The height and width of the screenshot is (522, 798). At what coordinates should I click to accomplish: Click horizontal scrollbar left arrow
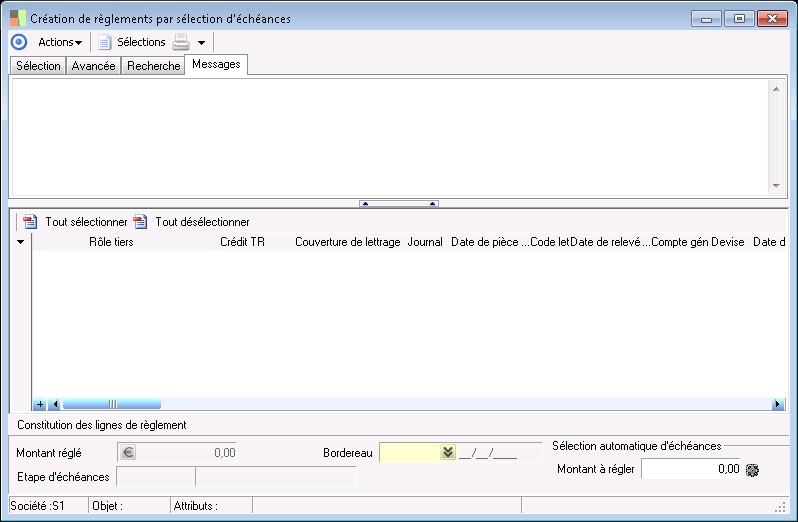pos(55,404)
